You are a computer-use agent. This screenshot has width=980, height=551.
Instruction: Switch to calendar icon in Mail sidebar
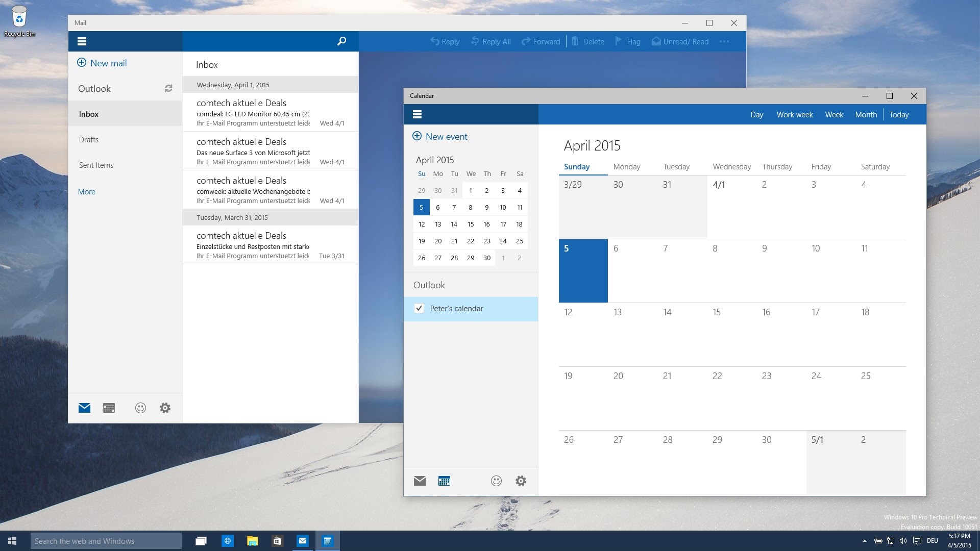(109, 408)
